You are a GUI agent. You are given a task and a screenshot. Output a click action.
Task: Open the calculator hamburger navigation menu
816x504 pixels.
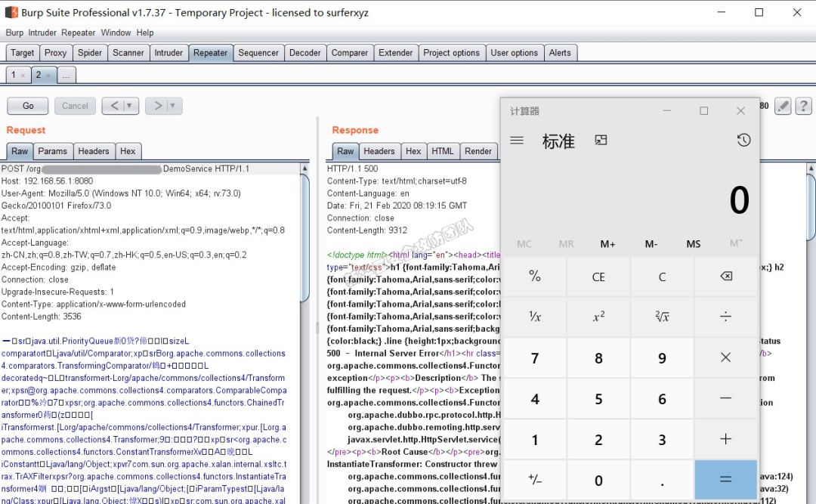pos(516,140)
